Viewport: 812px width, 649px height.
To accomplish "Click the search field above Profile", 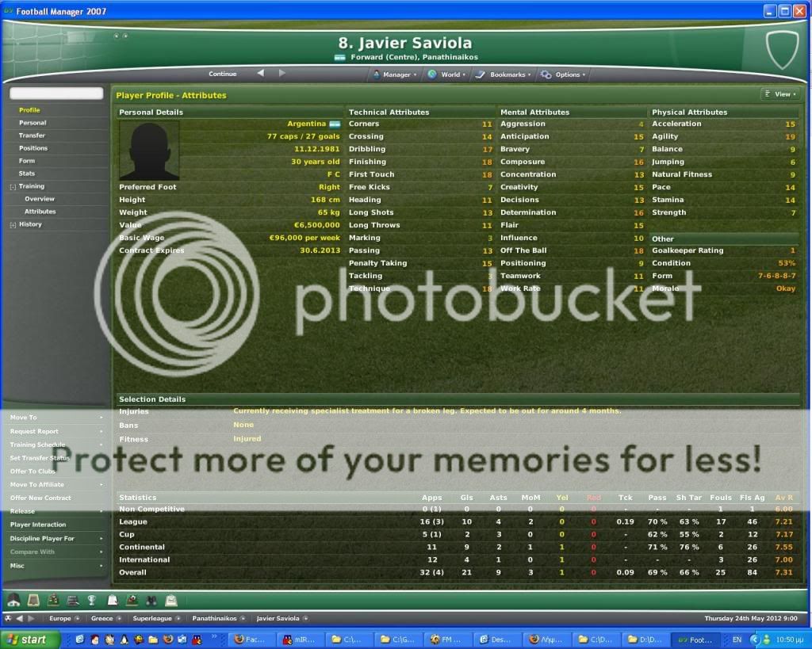I will 56,94.
